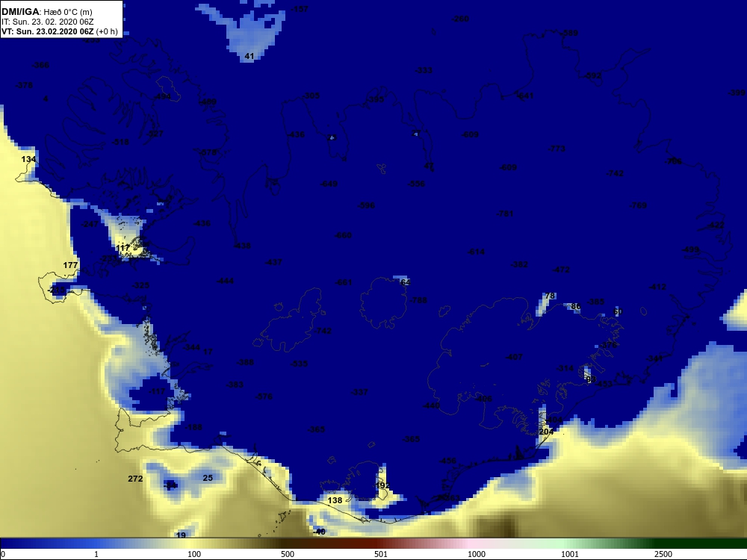Select the '-260' value at the top
Screen dimensions: 747x560
(x=460, y=19)
